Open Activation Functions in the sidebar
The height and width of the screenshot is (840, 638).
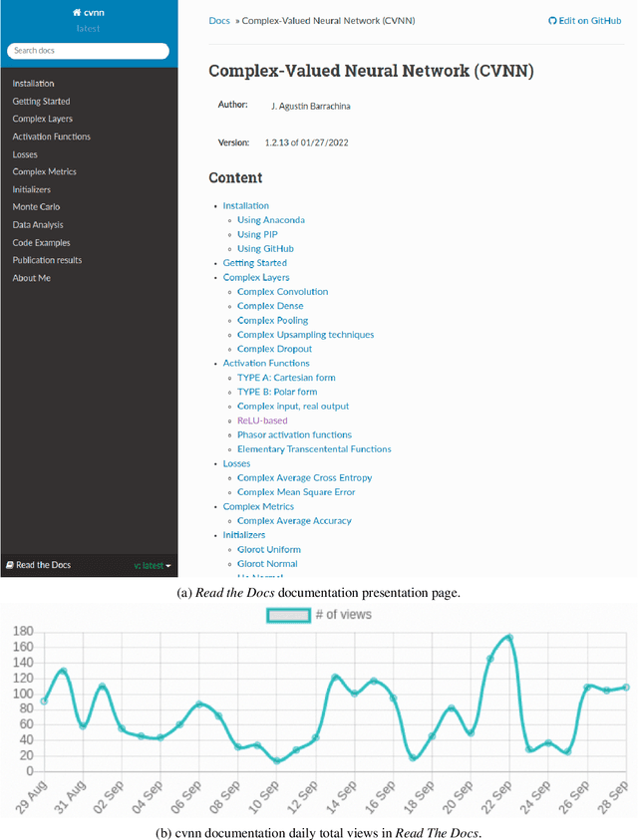pos(51,137)
